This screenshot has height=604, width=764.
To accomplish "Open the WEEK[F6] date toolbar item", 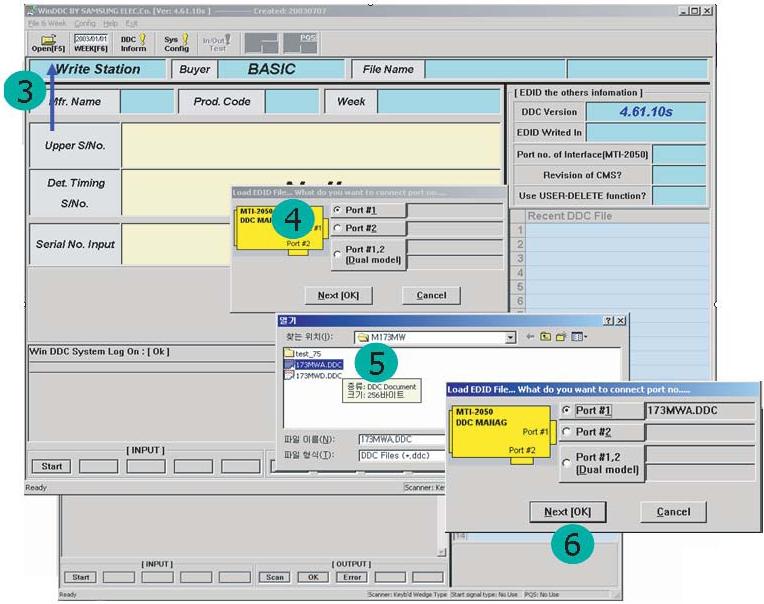I will (91, 43).
